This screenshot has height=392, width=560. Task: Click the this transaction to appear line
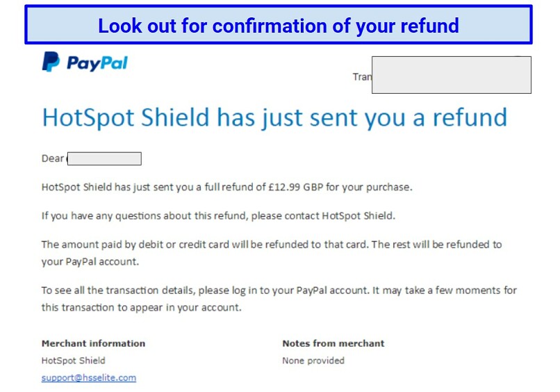point(142,307)
